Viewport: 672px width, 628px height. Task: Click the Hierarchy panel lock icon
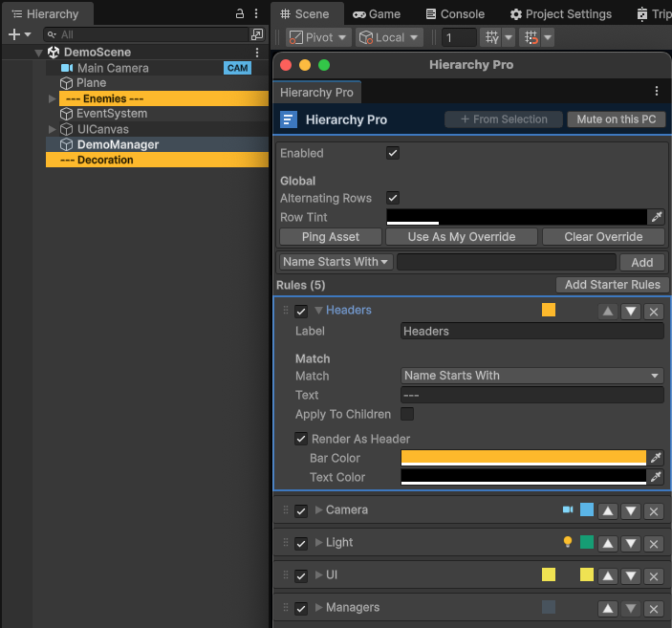pos(240,13)
